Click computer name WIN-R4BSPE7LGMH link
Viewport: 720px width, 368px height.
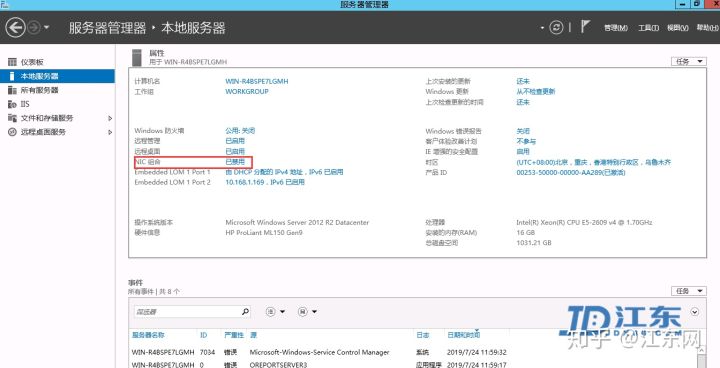(x=257, y=81)
